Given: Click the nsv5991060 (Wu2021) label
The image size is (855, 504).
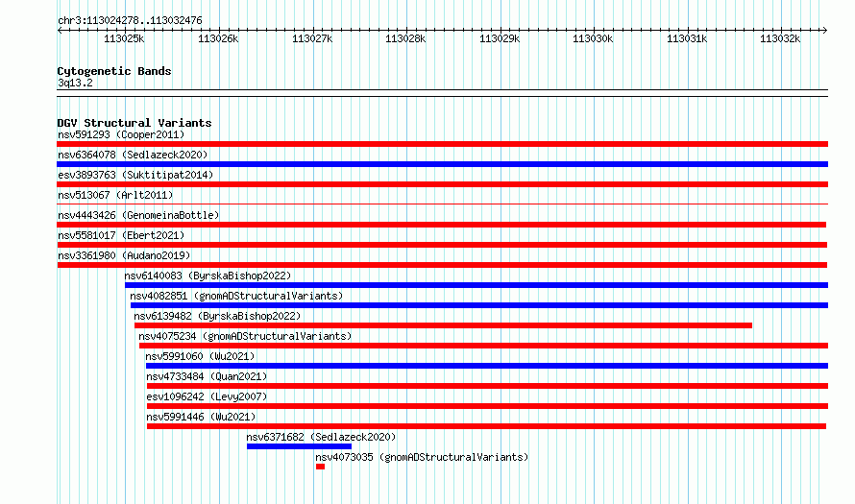Looking at the screenshot, I should pos(200,356).
